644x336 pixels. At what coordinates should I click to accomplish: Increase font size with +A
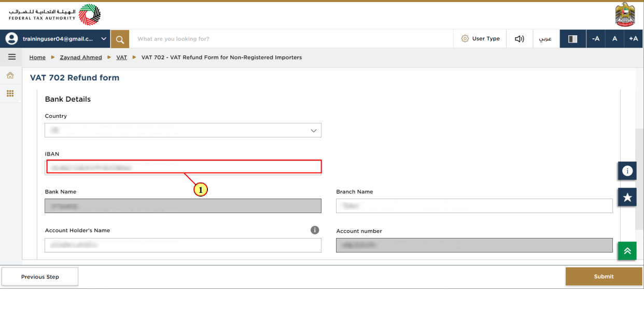click(634, 39)
